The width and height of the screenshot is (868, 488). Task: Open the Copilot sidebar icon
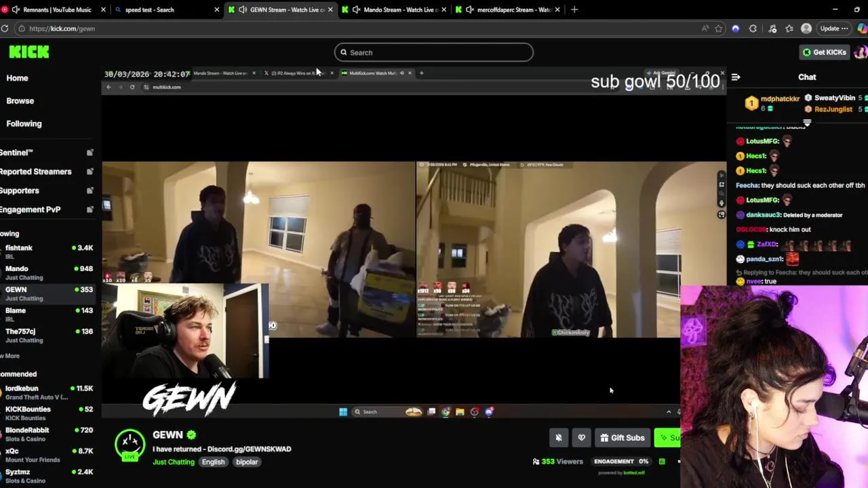coord(862,28)
